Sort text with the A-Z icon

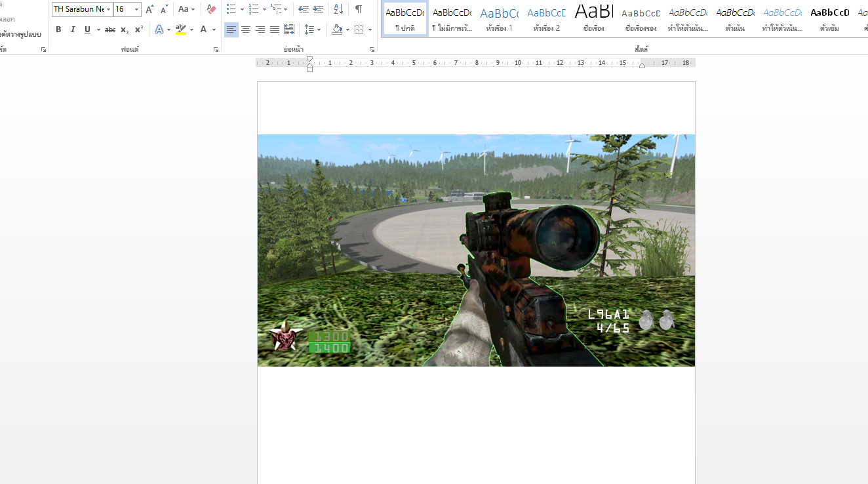pyautogui.click(x=338, y=9)
